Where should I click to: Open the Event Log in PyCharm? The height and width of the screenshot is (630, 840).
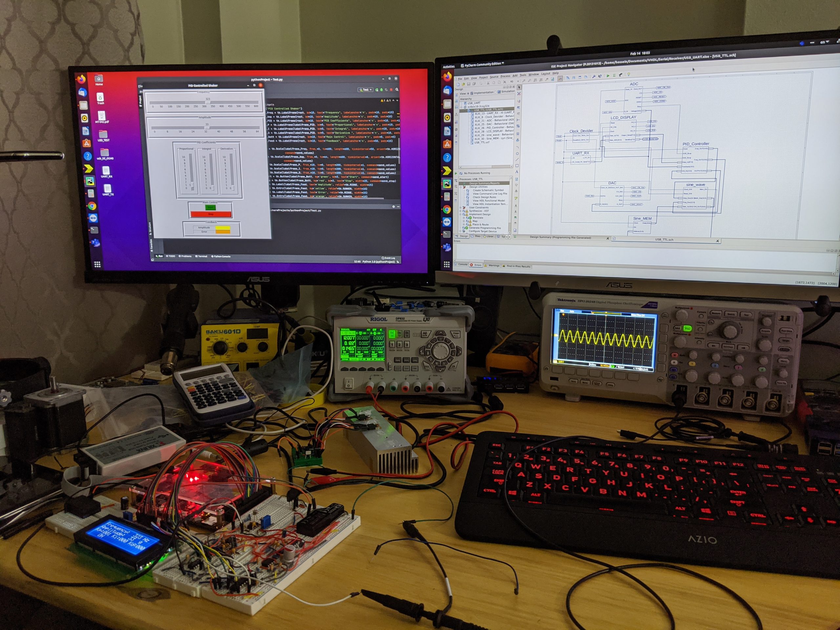pyautogui.click(x=388, y=258)
